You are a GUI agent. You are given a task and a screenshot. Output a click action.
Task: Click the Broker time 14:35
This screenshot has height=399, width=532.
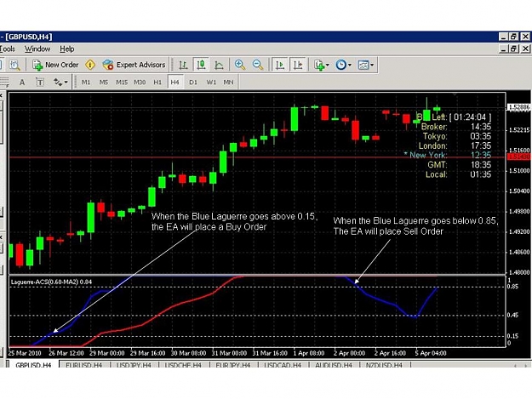(481, 127)
